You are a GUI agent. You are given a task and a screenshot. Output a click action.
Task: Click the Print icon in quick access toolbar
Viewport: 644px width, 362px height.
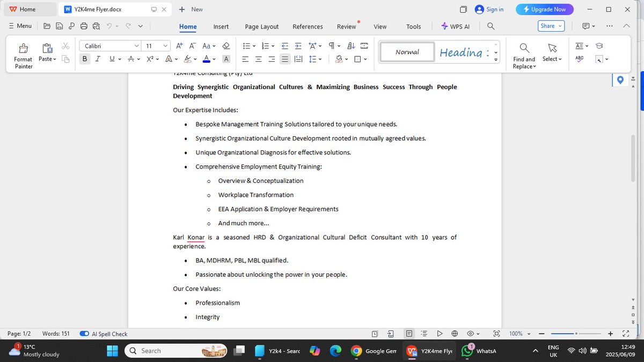click(x=84, y=26)
